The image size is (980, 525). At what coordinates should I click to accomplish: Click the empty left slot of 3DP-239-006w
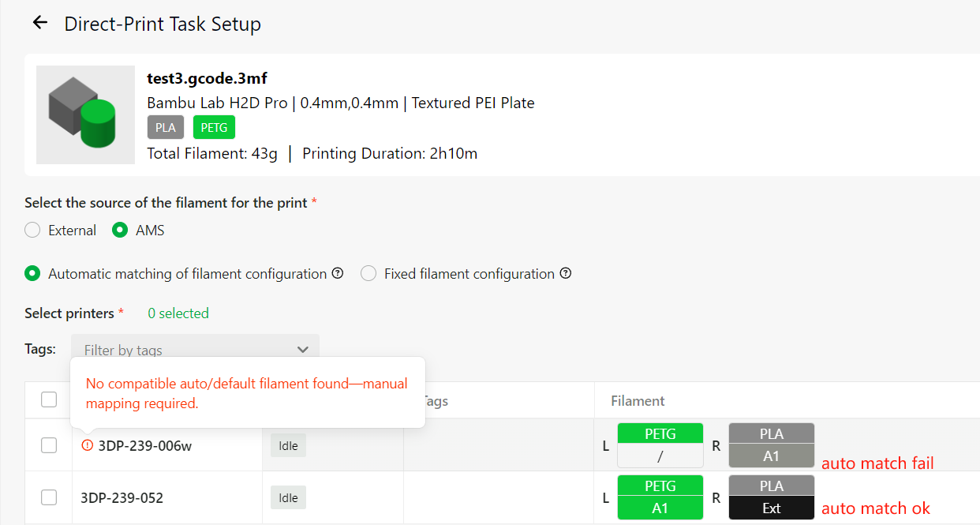pos(660,456)
